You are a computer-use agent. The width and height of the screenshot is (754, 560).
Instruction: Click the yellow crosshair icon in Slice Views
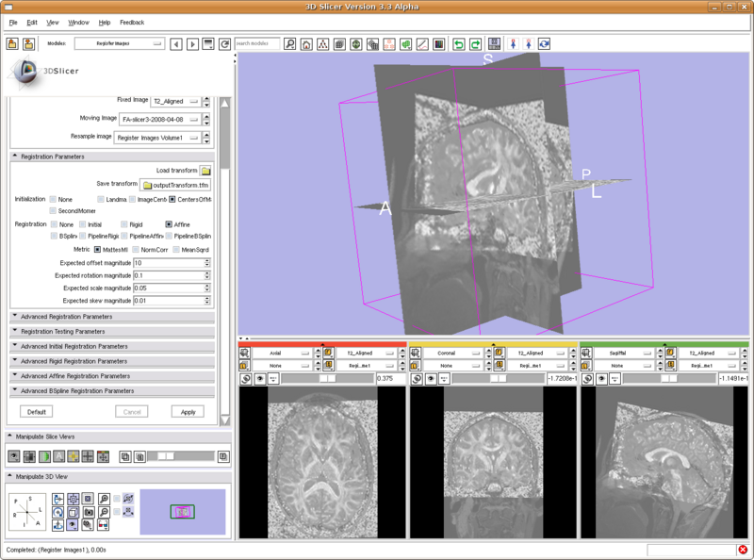(x=72, y=455)
